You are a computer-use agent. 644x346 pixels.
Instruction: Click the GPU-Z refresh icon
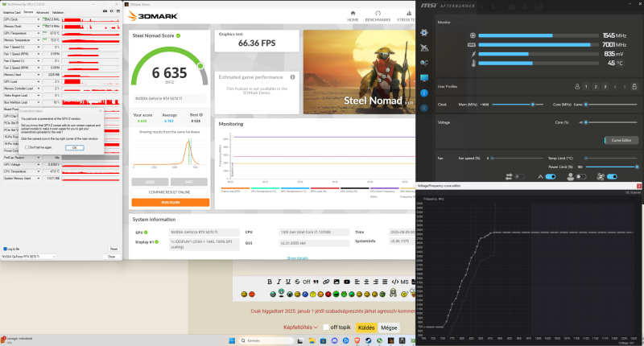(111, 11)
